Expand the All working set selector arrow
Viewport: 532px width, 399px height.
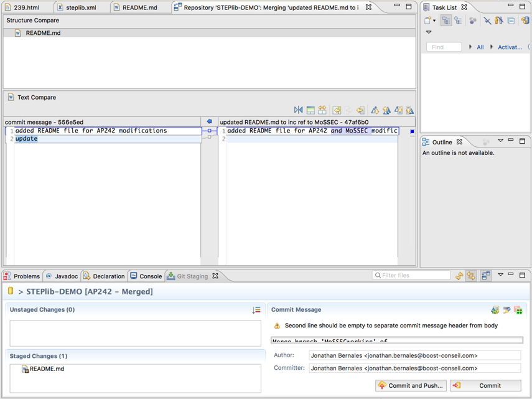(x=470, y=47)
